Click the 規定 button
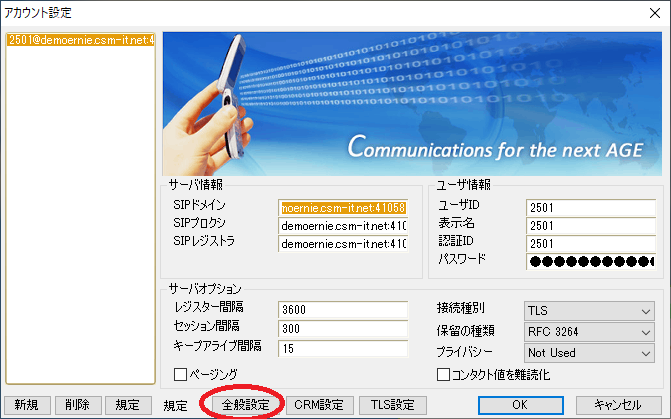 click(128, 404)
